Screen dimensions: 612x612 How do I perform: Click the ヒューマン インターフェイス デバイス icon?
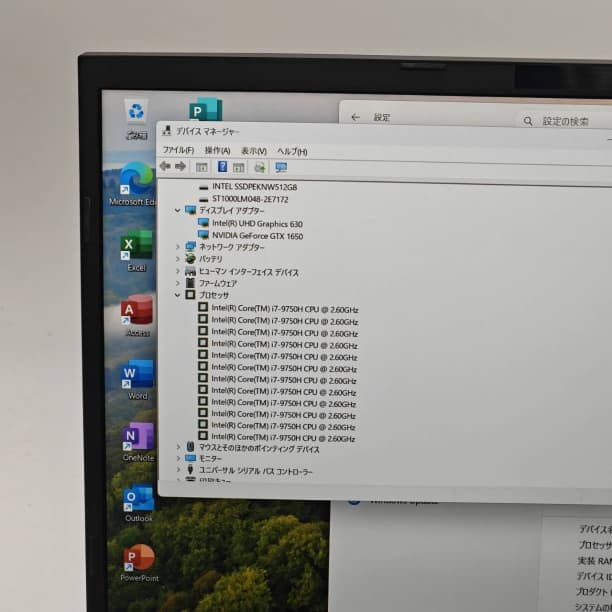pos(190,271)
